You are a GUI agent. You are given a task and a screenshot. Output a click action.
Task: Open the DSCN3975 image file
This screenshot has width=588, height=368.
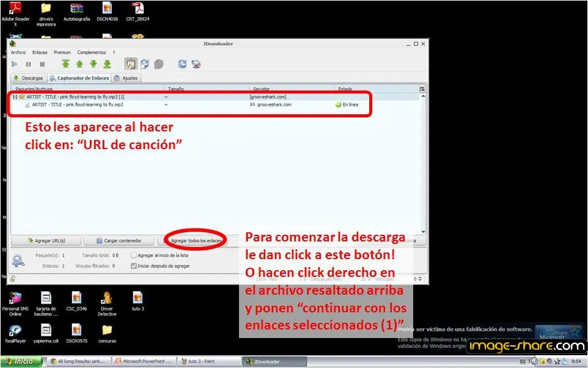point(76,334)
